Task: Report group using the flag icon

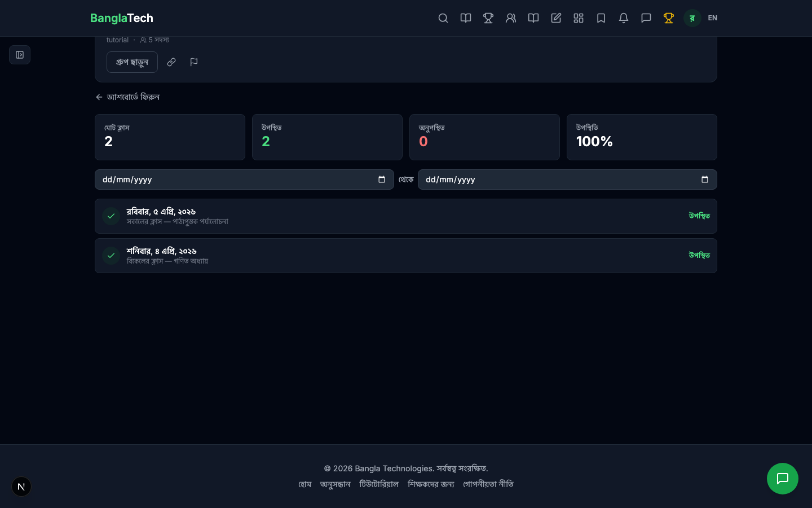Action: (x=194, y=62)
